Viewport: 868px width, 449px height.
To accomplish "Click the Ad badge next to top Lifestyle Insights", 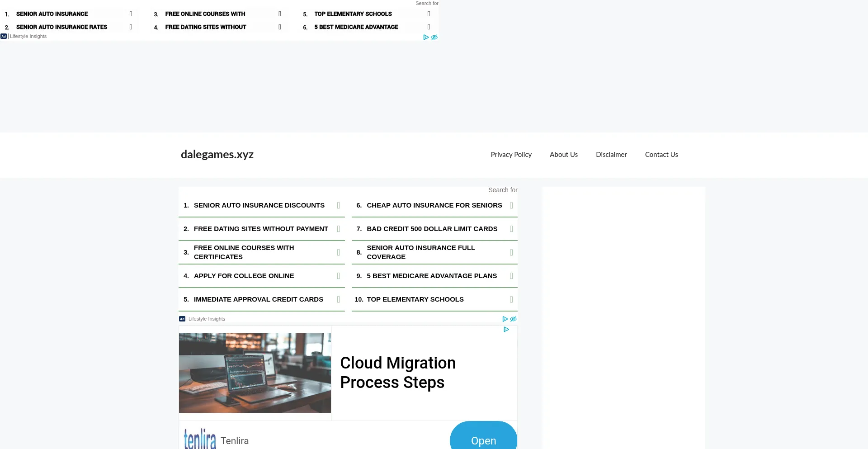I will click(4, 37).
